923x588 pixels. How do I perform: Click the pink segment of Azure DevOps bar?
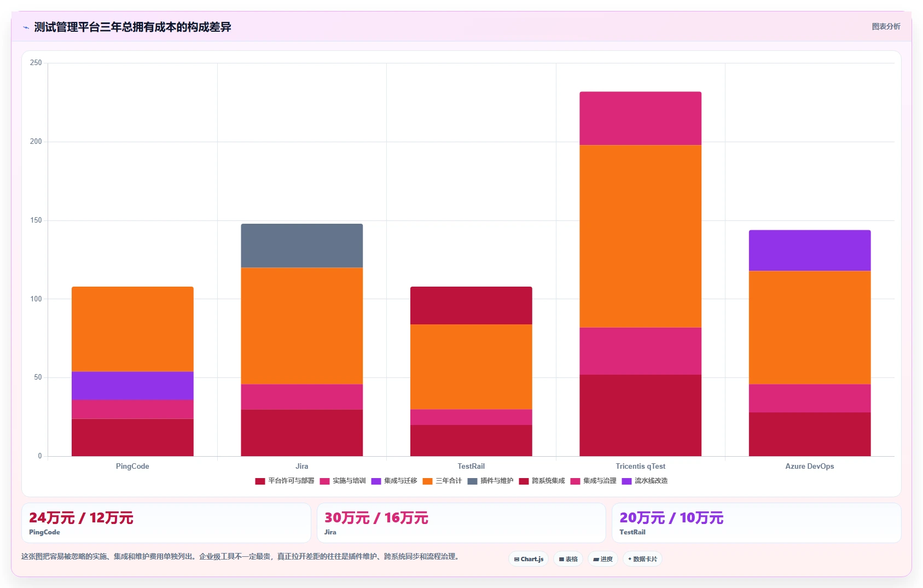(x=810, y=398)
